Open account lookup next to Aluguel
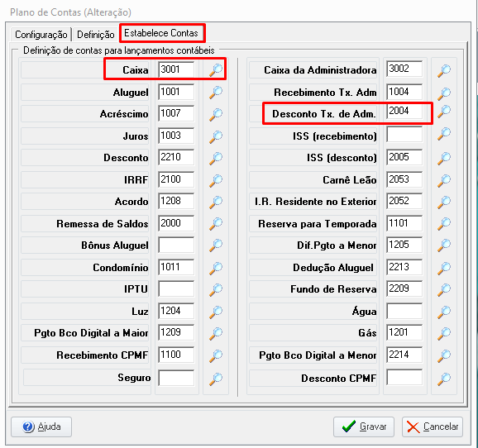The image size is (478, 448). [x=216, y=93]
